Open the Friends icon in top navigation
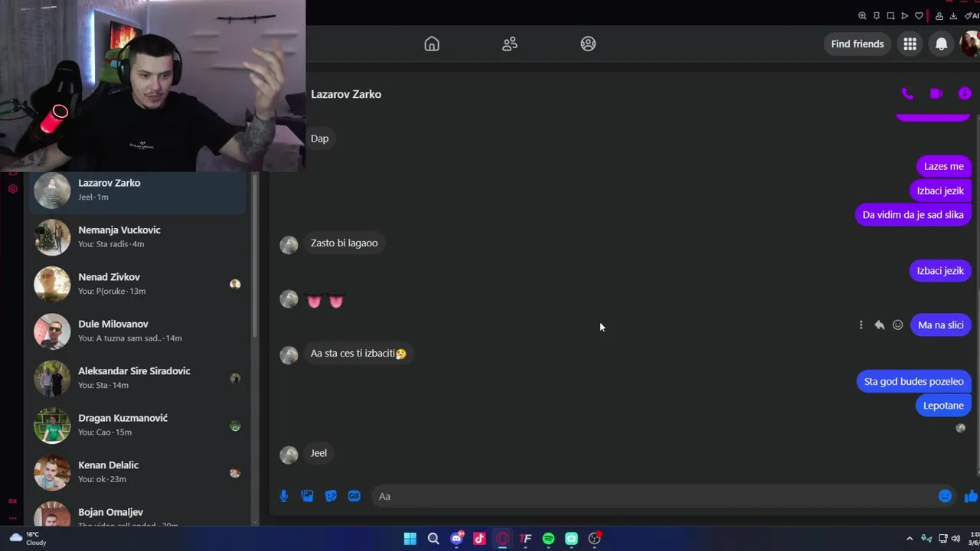Screen dimensions: 980x551 pyautogui.click(x=510, y=44)
